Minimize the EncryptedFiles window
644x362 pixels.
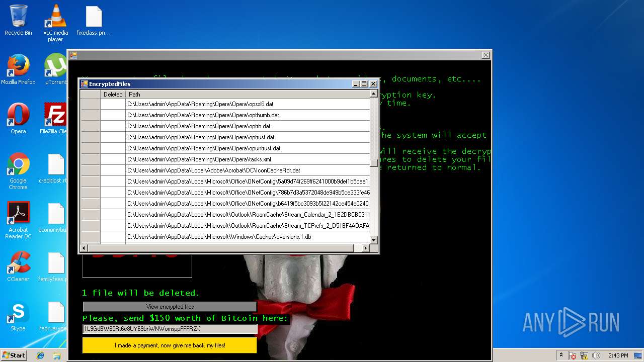[x=356, y=84]
